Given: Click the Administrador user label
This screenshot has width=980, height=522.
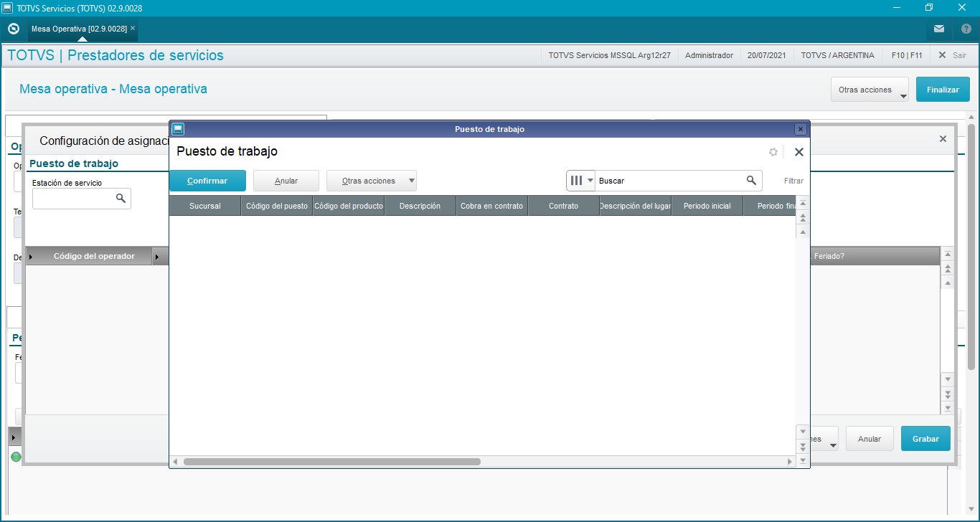Looking at the screenshot, I should (x=709, y=55).
